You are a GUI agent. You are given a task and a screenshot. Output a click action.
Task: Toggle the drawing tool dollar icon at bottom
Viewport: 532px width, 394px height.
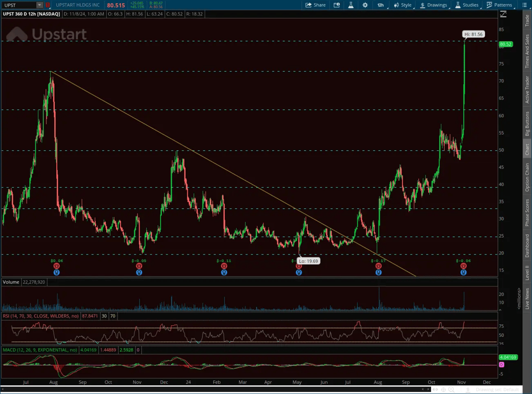(468, 389)
